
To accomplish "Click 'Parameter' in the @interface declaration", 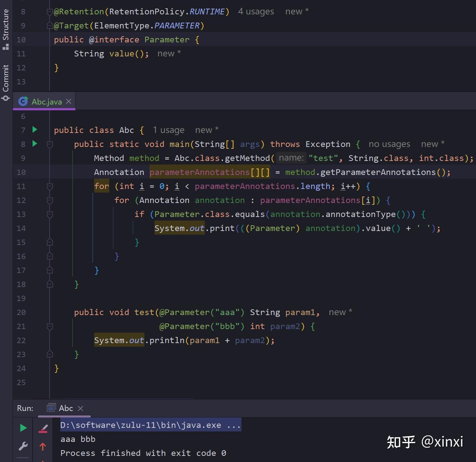I will point(167,40).
